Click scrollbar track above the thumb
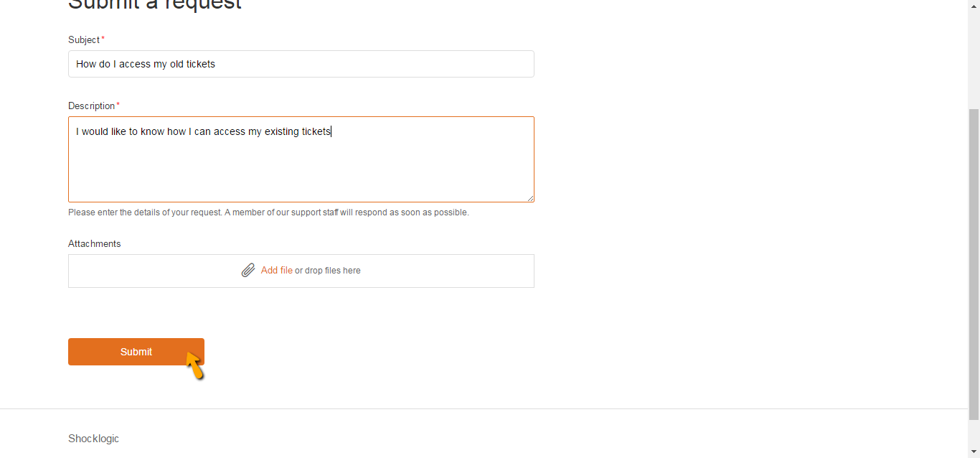The image size is (980, 458). pos(974,54)
